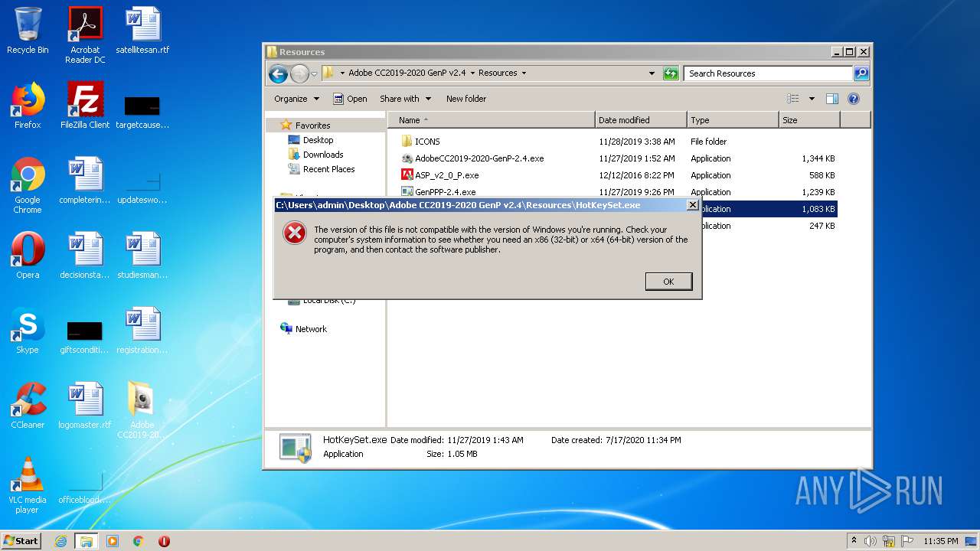Sort by Type column header

click(x=733, y=120)
